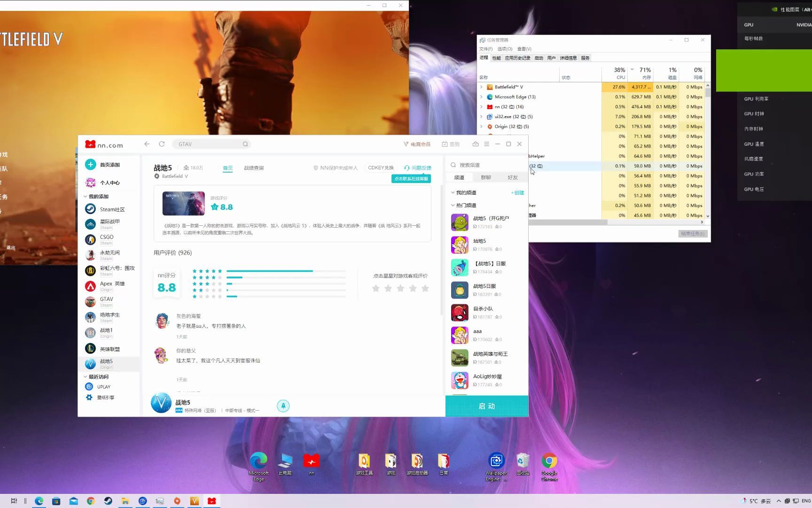Open AoLig妙妙屋 channel

click(x=487, y=380)
